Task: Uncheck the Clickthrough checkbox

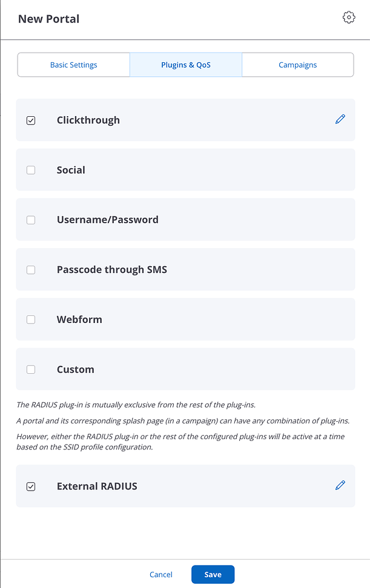Action: click(x=31, y=120)
